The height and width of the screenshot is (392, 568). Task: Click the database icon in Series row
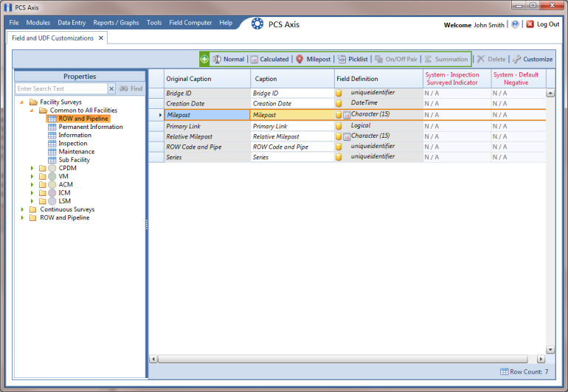[x=339, y=158]
